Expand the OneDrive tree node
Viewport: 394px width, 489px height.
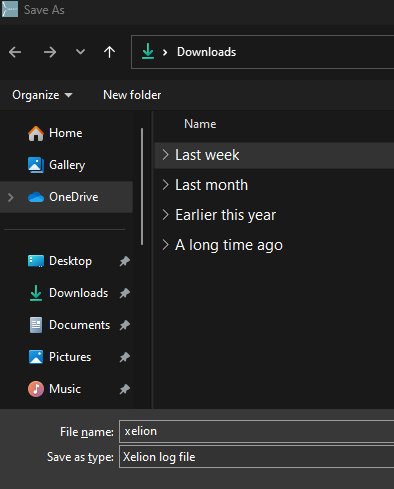click(x=11, y=197)
